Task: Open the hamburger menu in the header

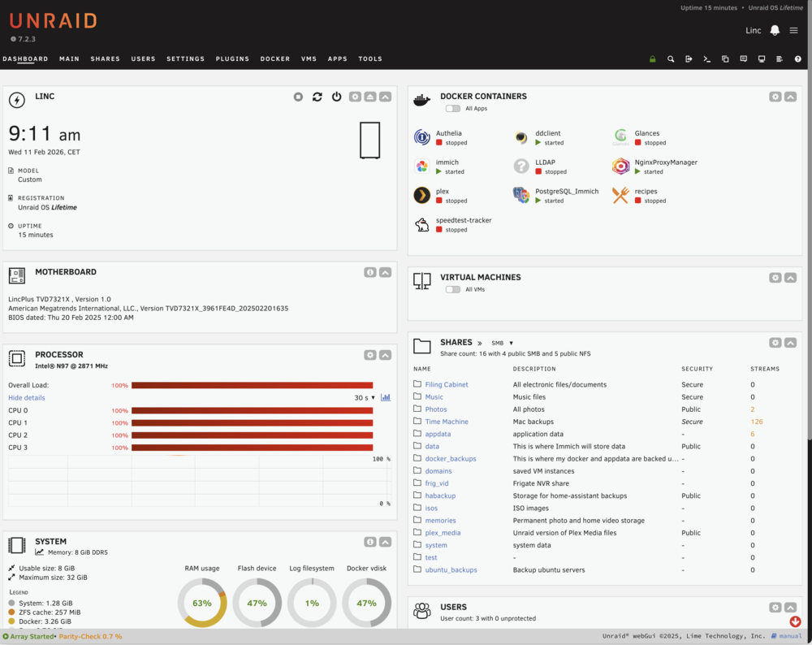Action: [x=793, y=31]
